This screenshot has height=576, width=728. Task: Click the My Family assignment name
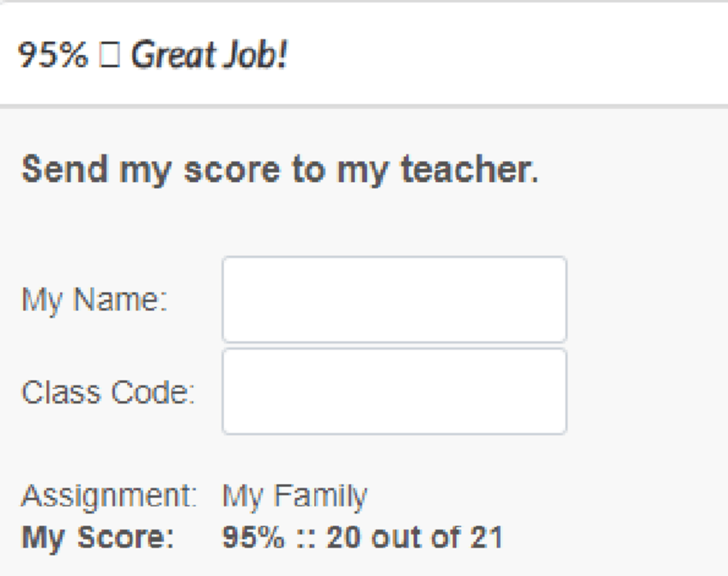(294, 495)
